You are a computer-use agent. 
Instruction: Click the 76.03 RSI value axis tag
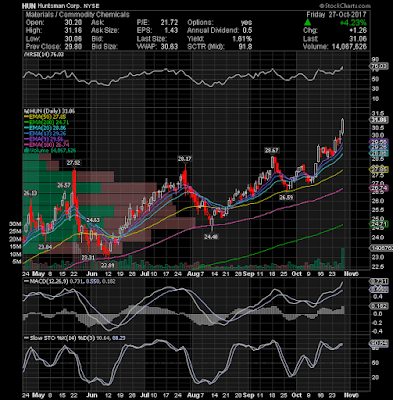coord(379,67)
